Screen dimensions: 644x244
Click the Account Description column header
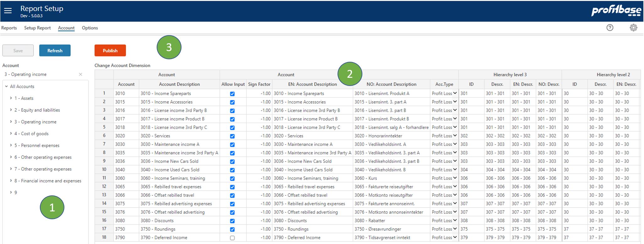click(x=179, y=84)
